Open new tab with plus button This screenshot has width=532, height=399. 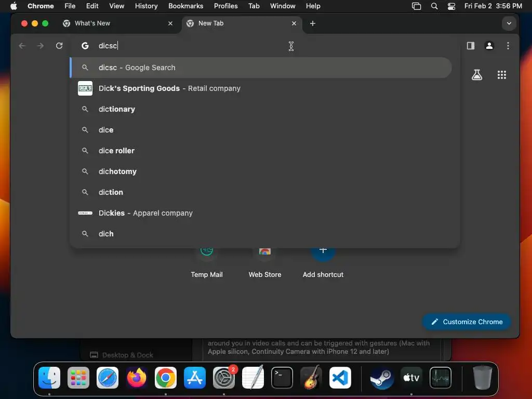313,23
